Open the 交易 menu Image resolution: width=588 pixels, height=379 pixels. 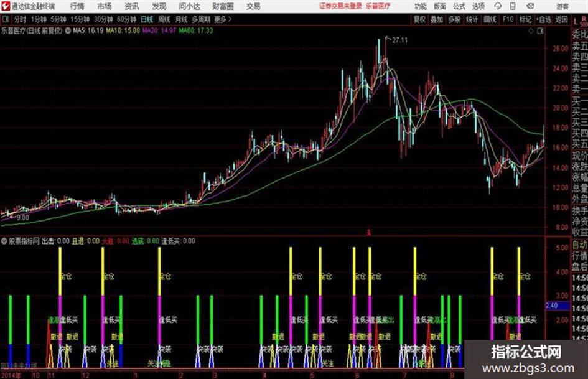253,6
